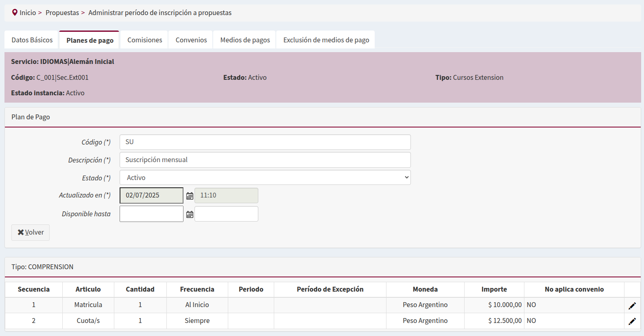Click the location pin icon beside Inicio
Image resolution: width=644 pixels, height=336 pixels.
(15, 13)
